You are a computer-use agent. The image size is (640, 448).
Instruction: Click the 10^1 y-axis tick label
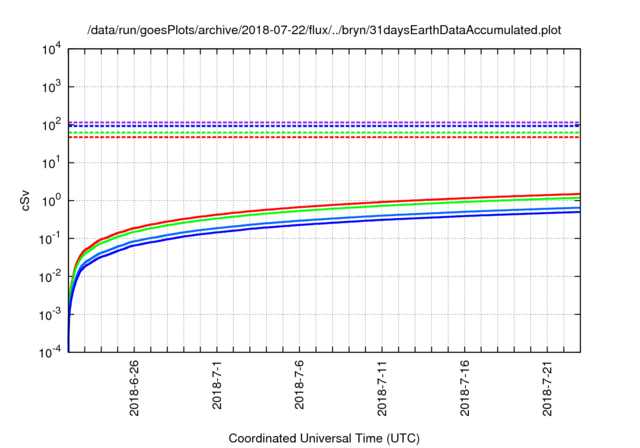50,162
